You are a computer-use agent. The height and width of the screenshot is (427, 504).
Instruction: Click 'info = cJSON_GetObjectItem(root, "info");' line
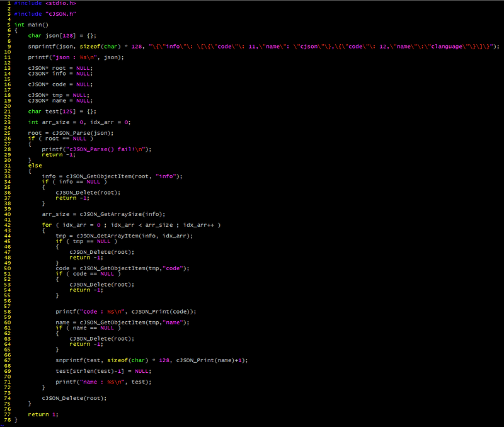[112, 176]
